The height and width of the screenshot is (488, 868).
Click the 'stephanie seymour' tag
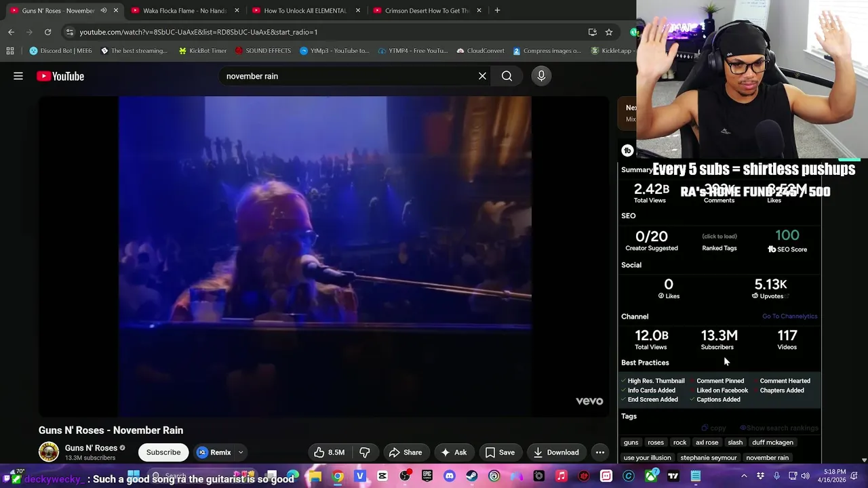click(x=708, y=457)
